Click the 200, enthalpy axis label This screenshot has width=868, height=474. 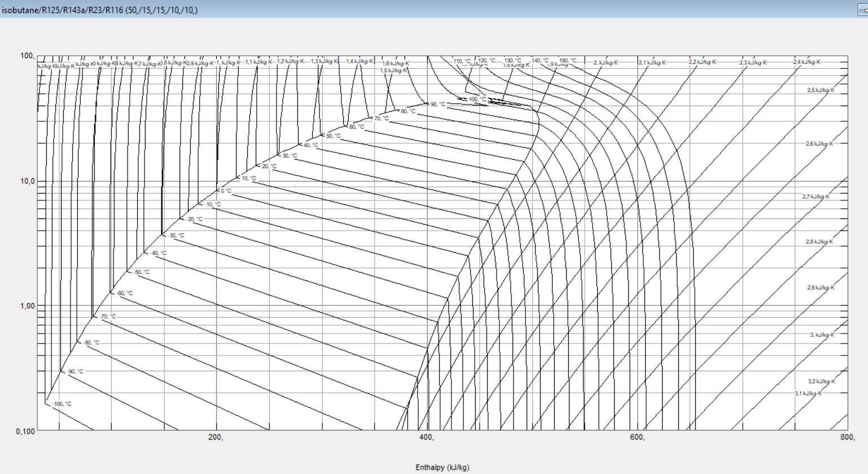click(x=216, y=437)
